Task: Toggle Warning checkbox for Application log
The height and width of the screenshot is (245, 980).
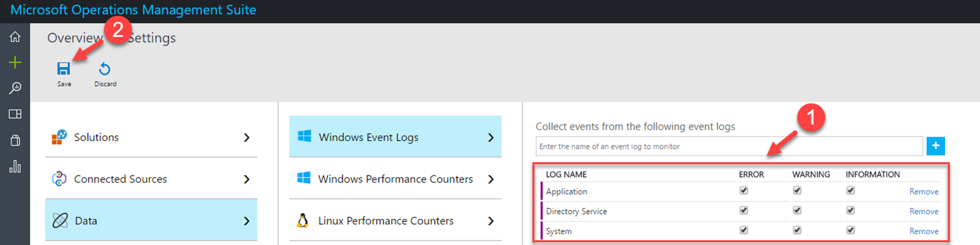Action: click(x=797, y=190)
